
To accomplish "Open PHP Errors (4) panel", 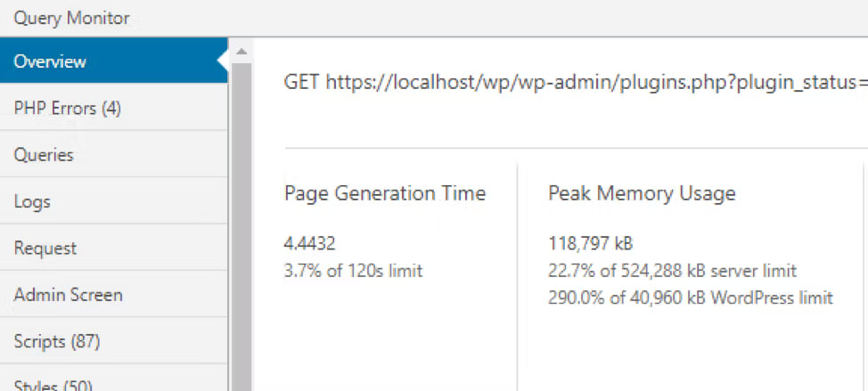I will click(x=113, y=107).
